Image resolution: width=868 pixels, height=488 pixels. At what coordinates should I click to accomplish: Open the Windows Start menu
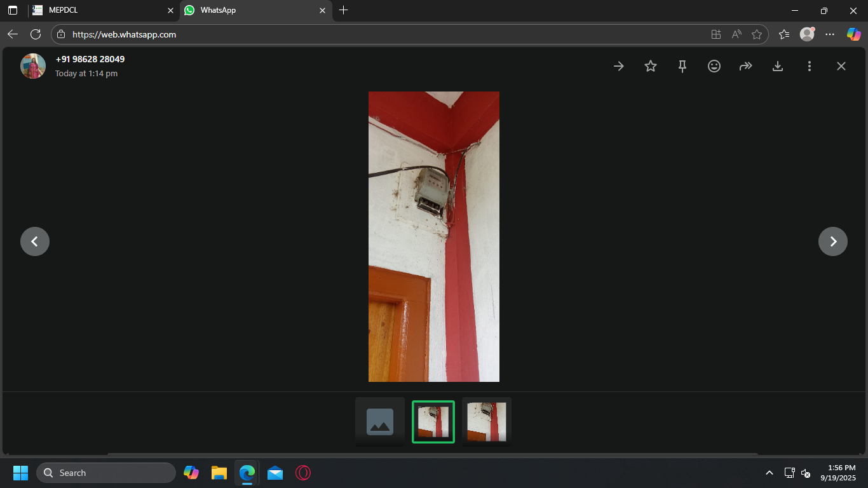tap(20, 473)
